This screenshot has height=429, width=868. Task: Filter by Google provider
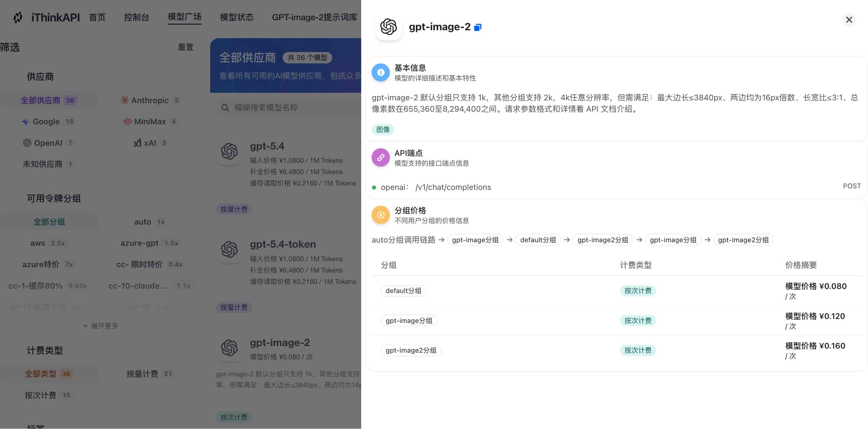point(49,121)
